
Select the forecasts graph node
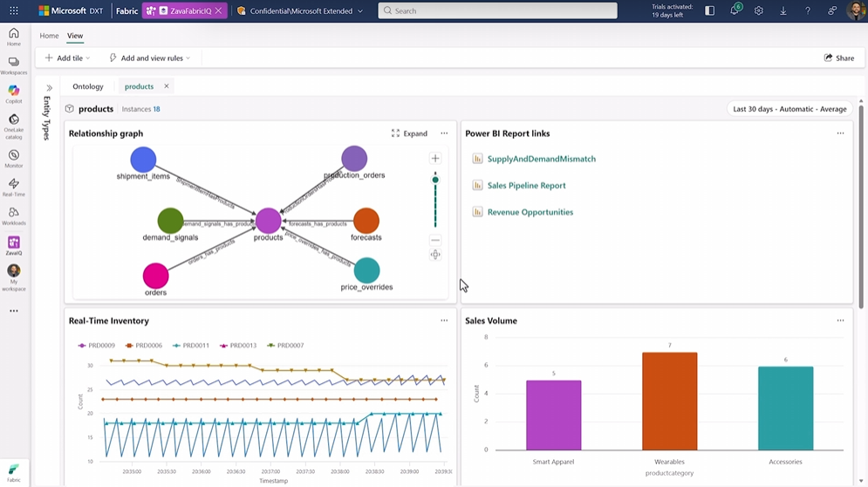[x=366, y=221]
